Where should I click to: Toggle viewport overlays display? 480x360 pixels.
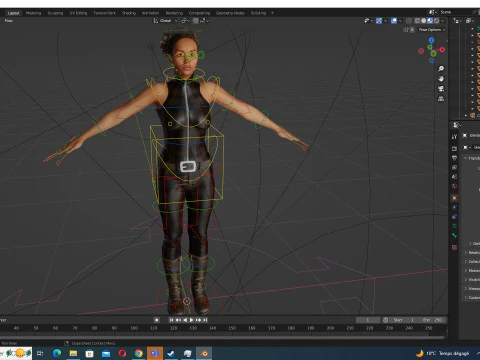click(x=394, y=21)
